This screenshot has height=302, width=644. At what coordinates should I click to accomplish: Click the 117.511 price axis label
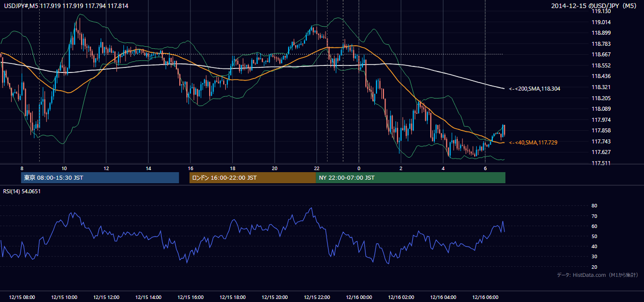601,163
